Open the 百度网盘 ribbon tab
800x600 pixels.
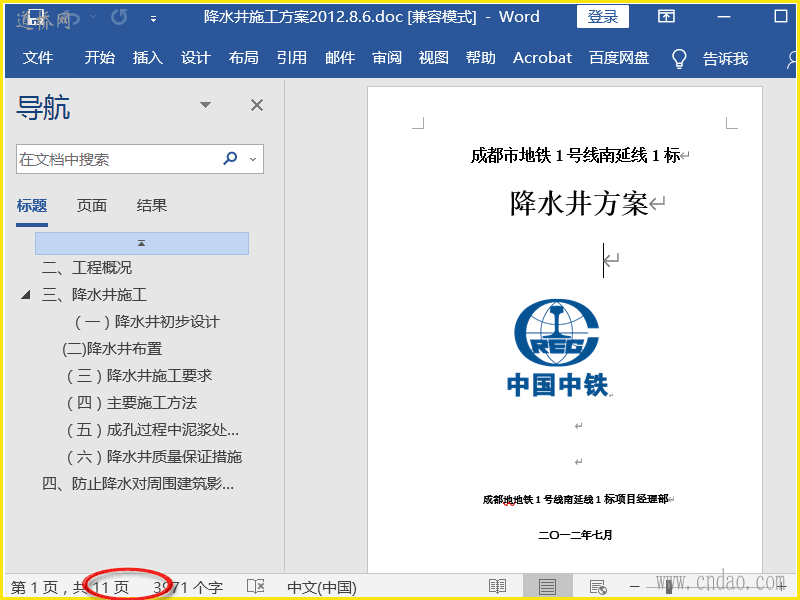point(619,58)
